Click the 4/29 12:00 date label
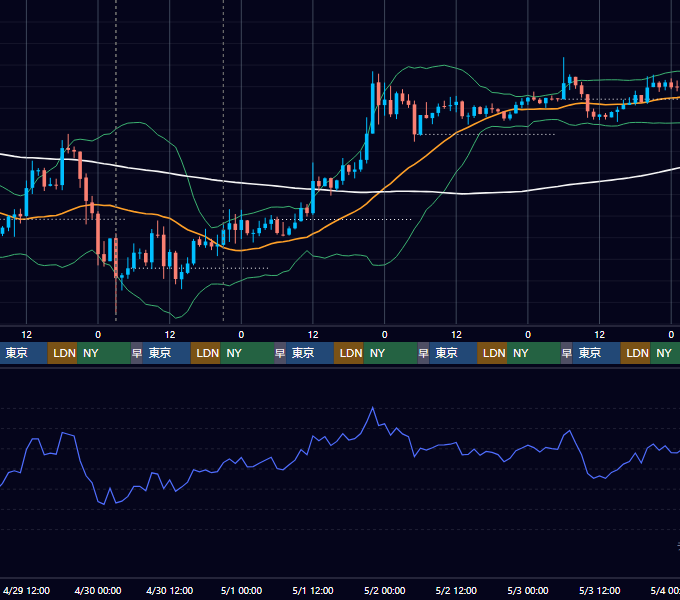This screenshot has height=600, width=680. pyautogui.click(x=26, y=590)
